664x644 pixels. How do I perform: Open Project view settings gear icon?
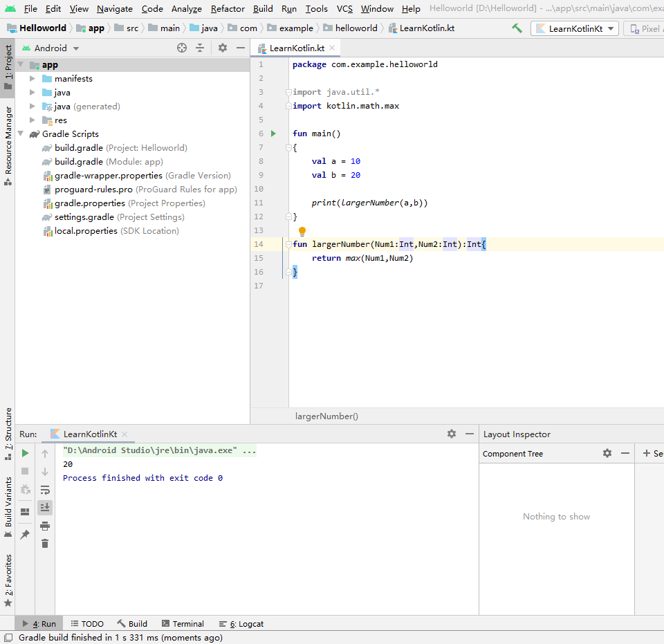pyautogui.click(x=221, y=48)
